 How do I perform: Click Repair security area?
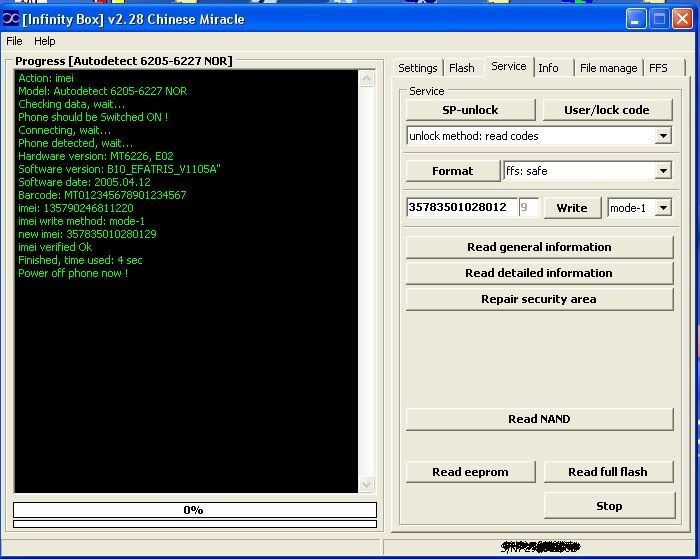tap(539, 299)
